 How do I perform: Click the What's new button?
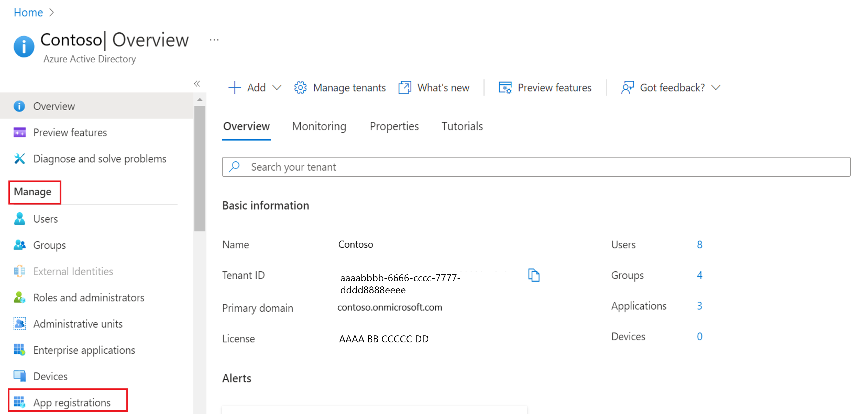click(x=434, y=87)
